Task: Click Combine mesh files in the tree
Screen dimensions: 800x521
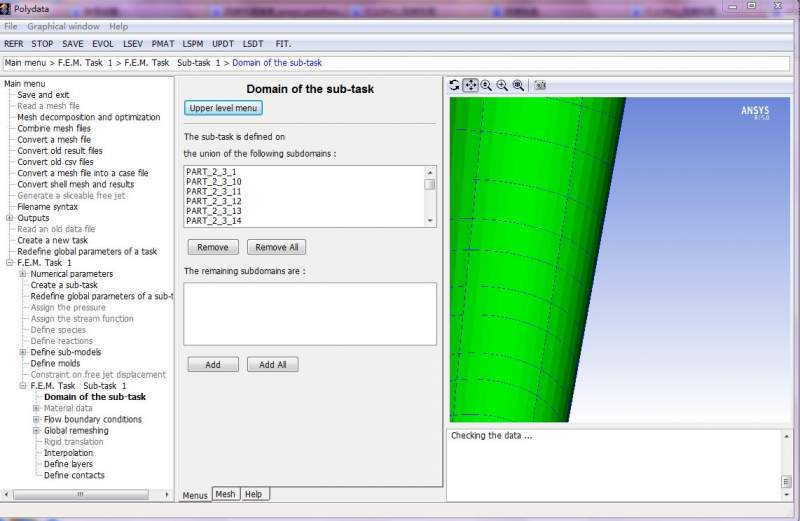Action: [54, 129]
